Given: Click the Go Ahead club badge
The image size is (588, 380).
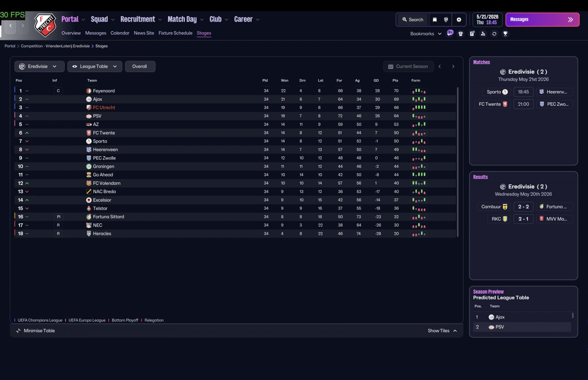Looking at the screenshot, I should coord(89,175).
